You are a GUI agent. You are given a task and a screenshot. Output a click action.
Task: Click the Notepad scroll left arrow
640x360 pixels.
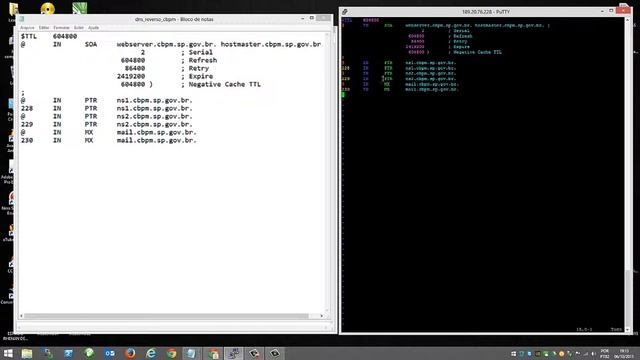22,316
